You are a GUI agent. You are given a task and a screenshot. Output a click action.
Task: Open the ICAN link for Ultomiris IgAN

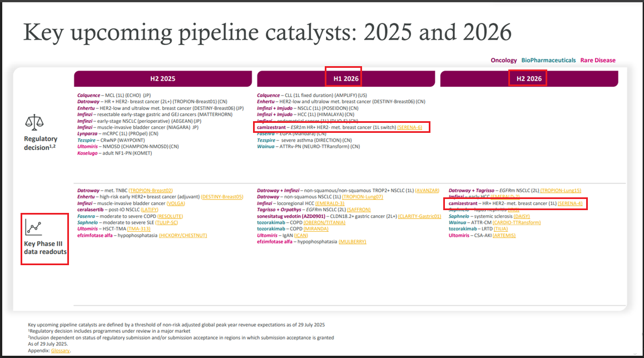(x=301, y=235)
